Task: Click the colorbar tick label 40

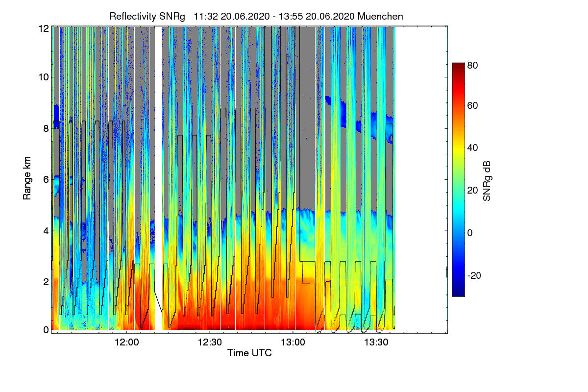Action: 472,148
